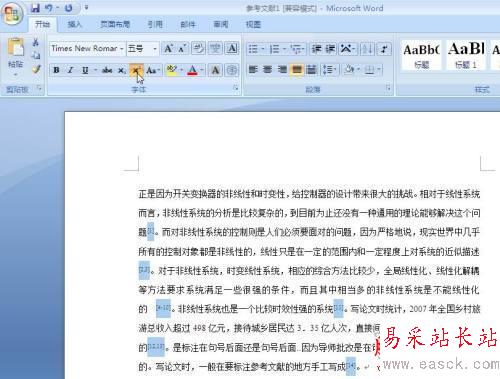
Task: Open the Clipboard pane launcher
Action: (39, 88)
